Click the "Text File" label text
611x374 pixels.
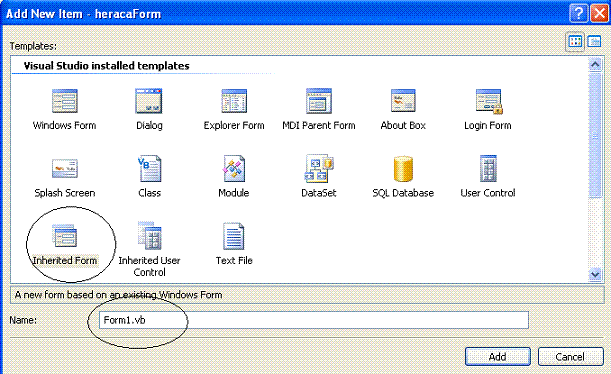[234, 260]
